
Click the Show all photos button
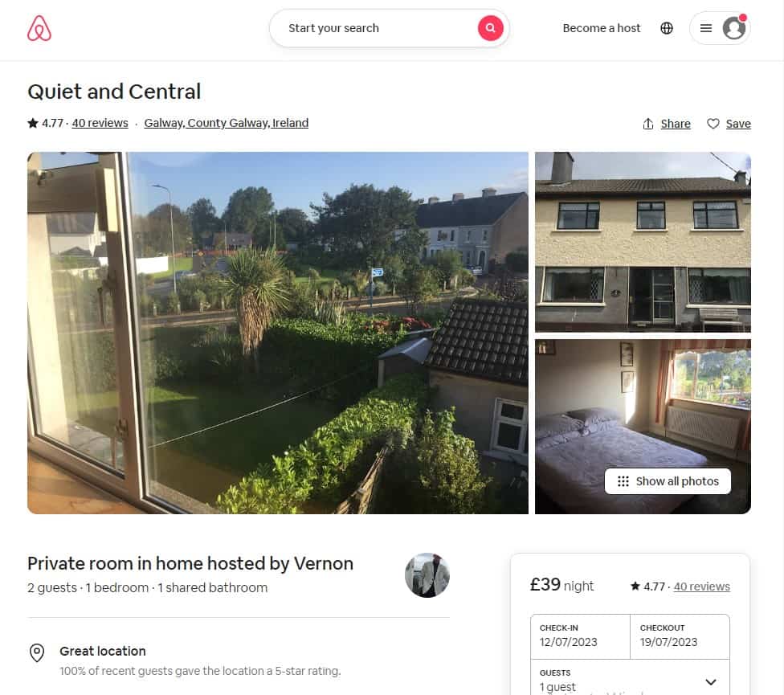668,481
